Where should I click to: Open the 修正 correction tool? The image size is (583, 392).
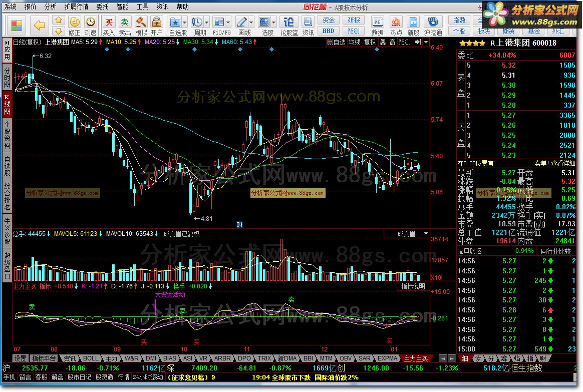tap(74, 26)
